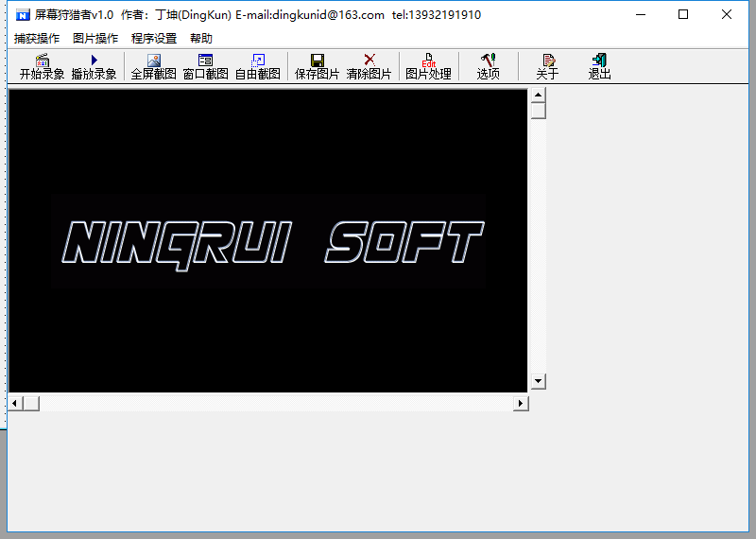Open the 捕获操作 menu
Image resolution: width=756 pixels, height=539 pixels.
(37, 39)
